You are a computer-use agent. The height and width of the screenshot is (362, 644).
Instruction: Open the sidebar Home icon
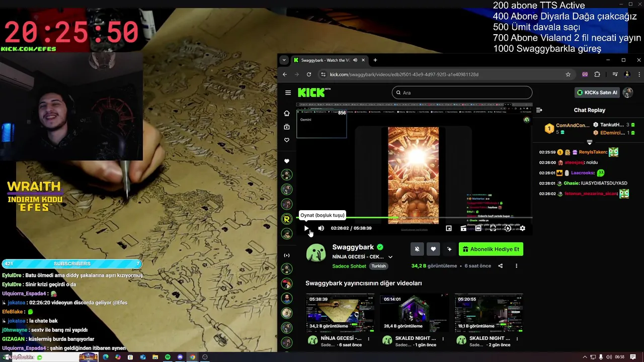[x=287, y=113]
